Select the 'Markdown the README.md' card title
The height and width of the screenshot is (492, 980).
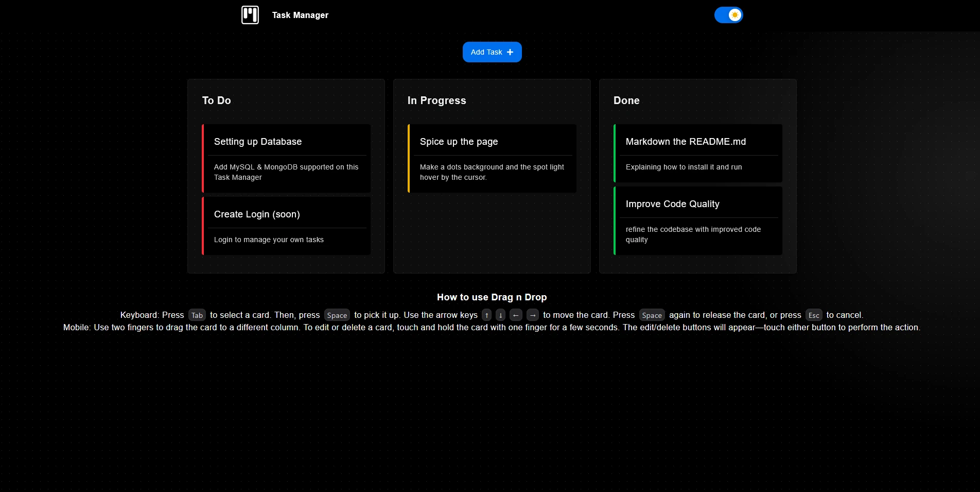[686, 142]
